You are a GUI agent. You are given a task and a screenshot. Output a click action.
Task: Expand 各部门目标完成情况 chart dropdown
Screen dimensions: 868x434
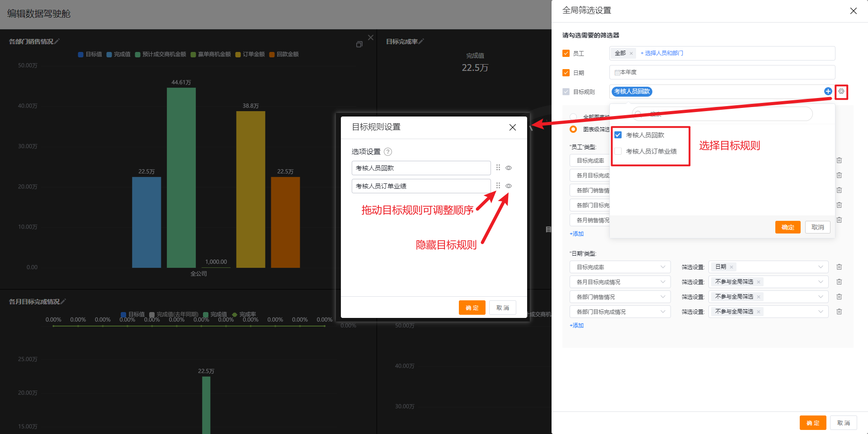[620, 312]
